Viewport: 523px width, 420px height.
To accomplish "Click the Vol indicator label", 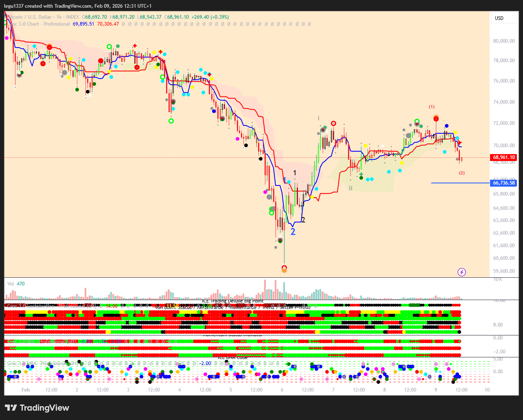I will tap(11, 284).
